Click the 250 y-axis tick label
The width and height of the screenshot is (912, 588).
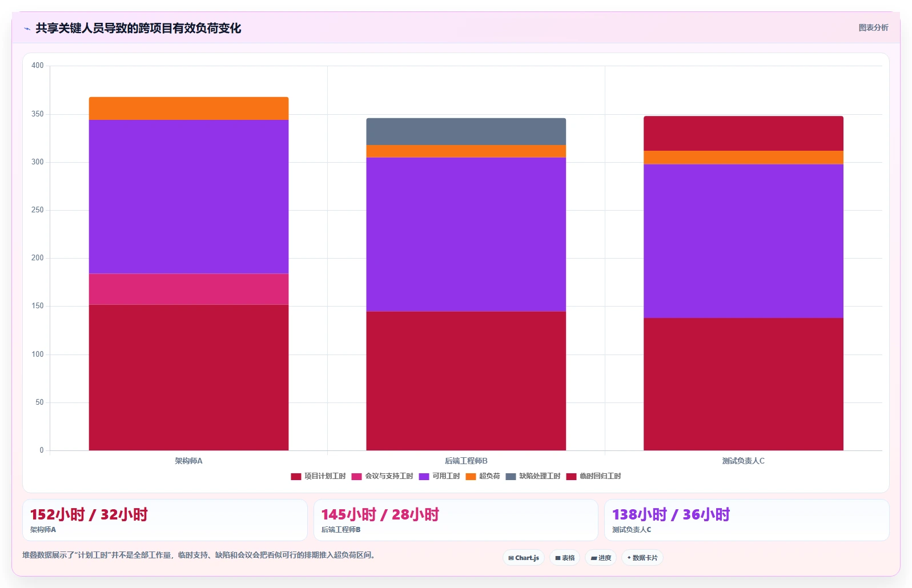tap(38, 210)
